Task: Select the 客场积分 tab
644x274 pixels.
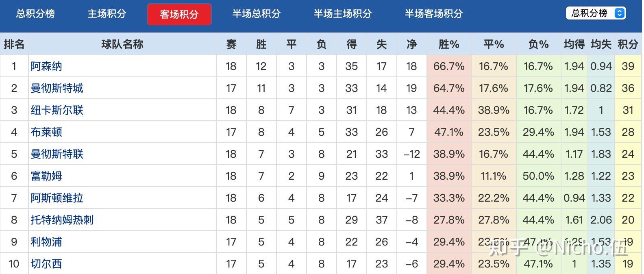Action: (x=179, y=13)
